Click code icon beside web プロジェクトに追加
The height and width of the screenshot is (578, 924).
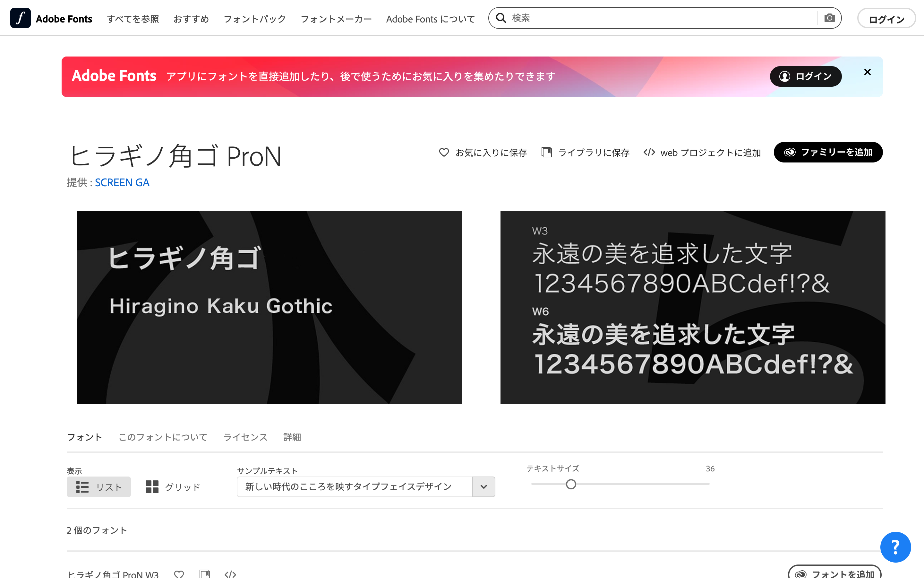[649, 152]
